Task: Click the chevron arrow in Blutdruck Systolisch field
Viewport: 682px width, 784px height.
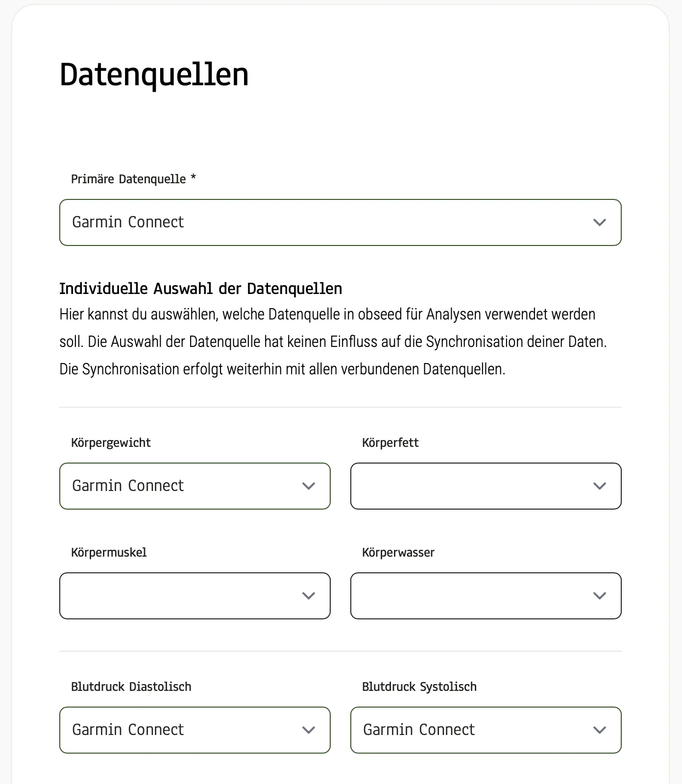Action: click(599, 730)
